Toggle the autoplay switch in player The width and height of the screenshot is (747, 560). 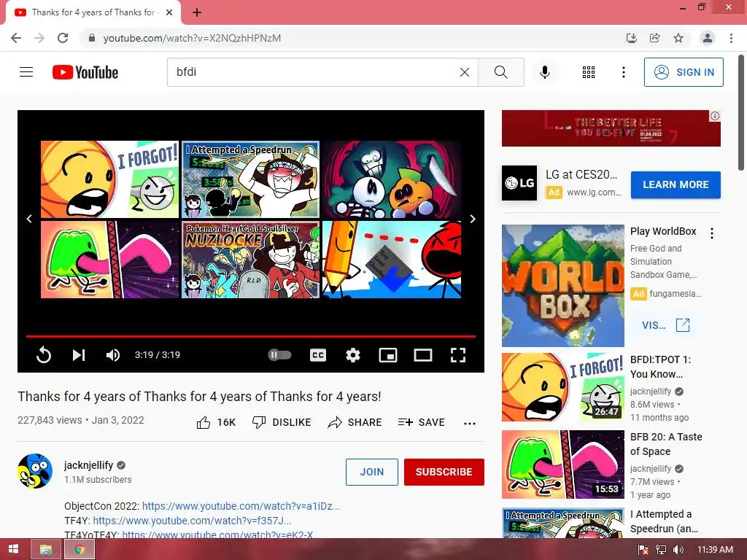pyautogui.click(x=279, y=355)
